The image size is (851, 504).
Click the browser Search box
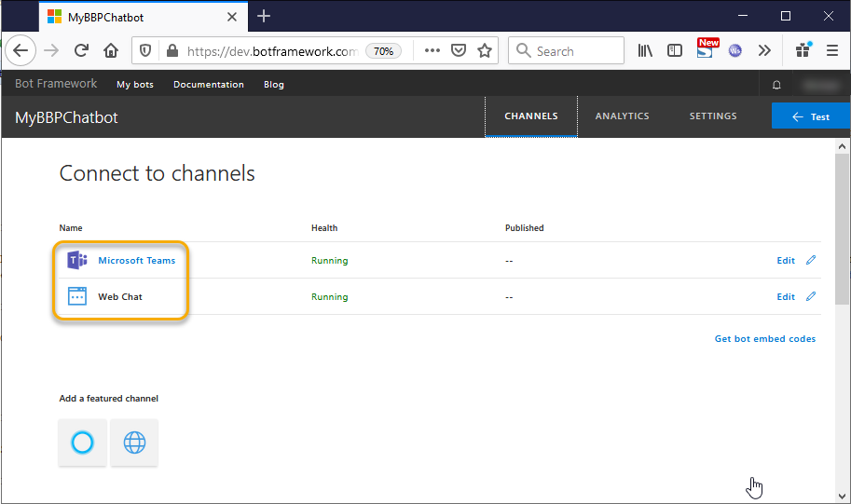click(566, 51)
